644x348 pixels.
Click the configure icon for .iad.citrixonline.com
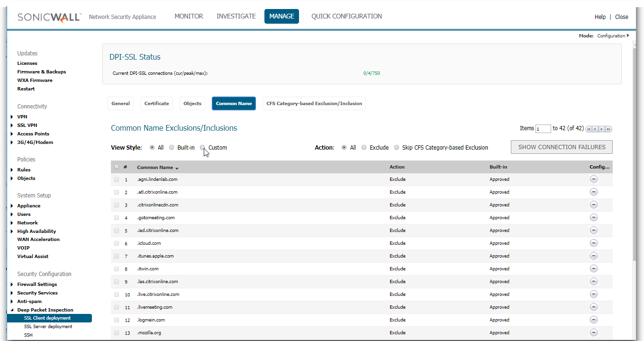593,230
